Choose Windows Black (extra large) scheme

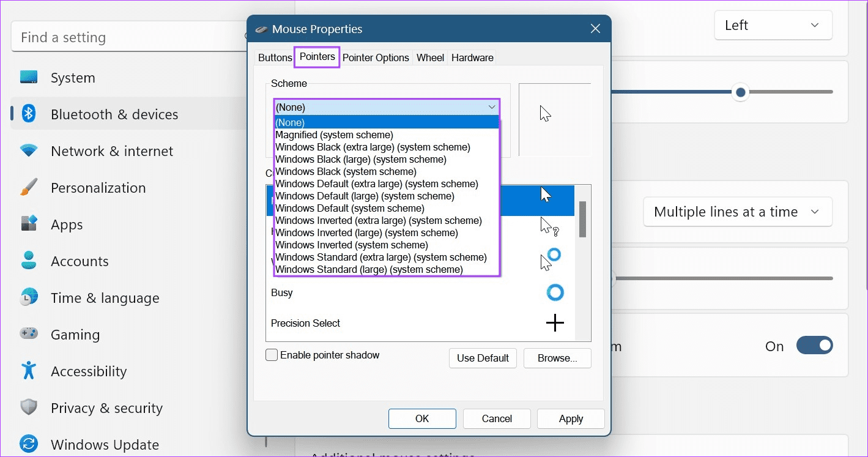[x=387, y=147]
